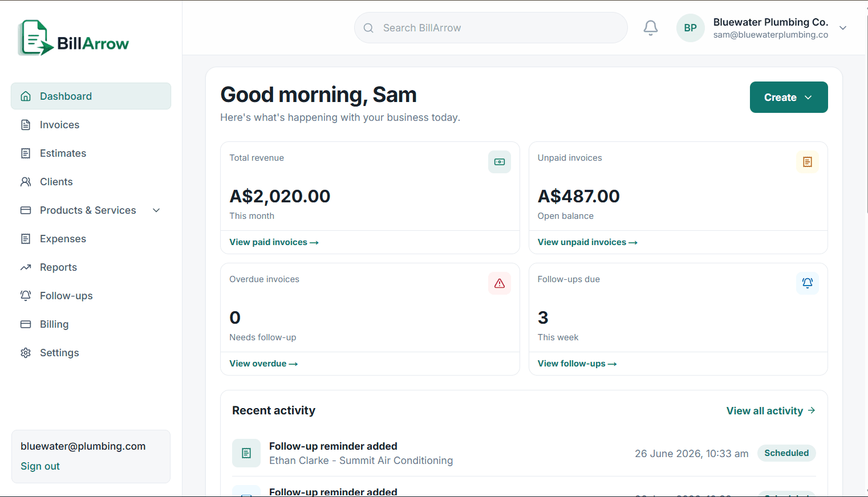Open Follow-ups in sidebar

(x=91, y=296)
